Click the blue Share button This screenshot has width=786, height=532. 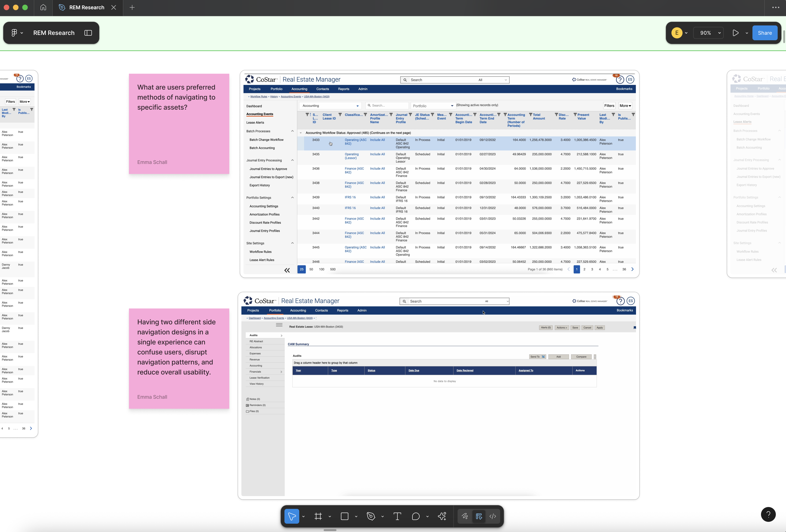[x=764, y=33]
